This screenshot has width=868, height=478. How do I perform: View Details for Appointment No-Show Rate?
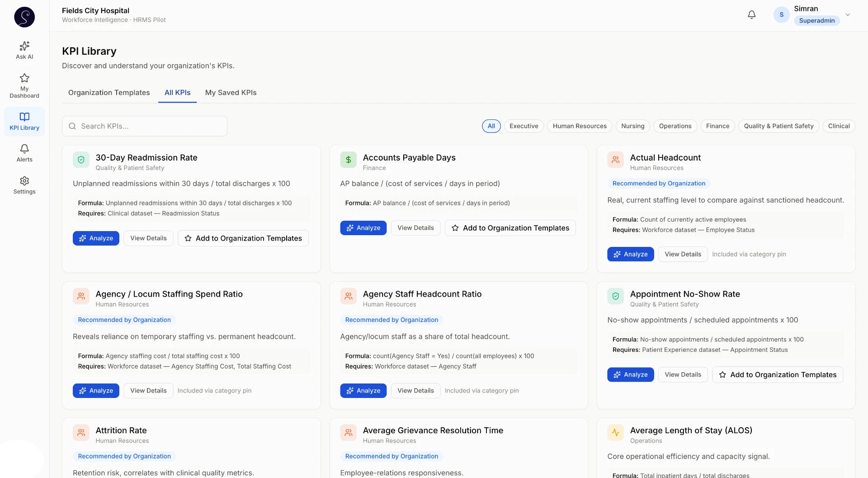(x=683, y=374)
